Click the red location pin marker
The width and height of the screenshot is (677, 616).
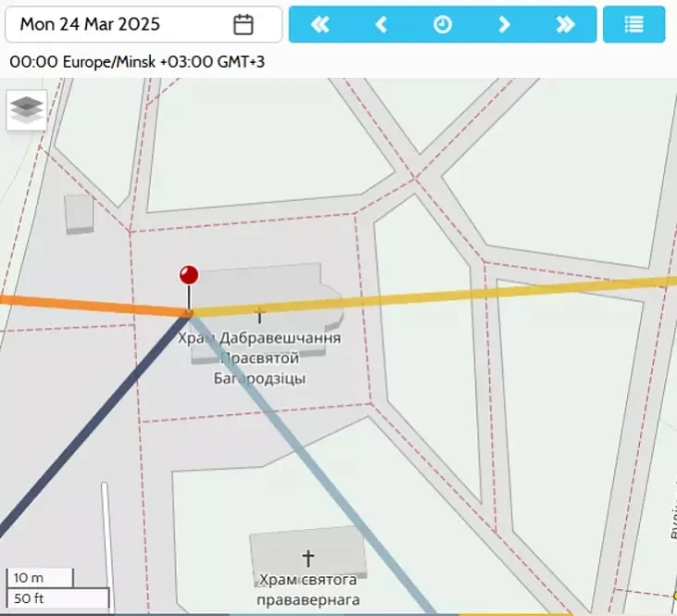click(x=189, y=275)
